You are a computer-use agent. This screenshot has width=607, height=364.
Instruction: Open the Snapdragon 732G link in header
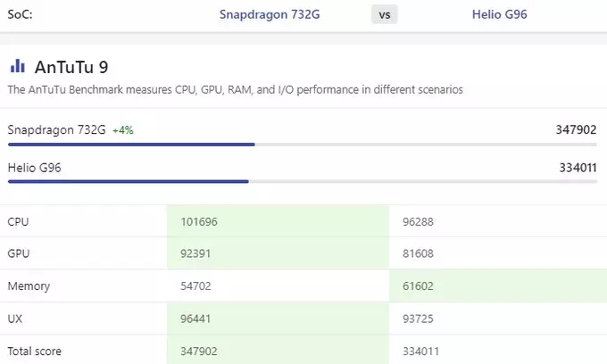(270, 14)
